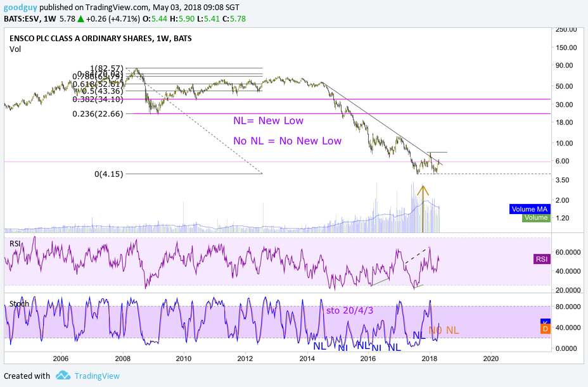Click the orange up arrow on volume

pos(423,208)
